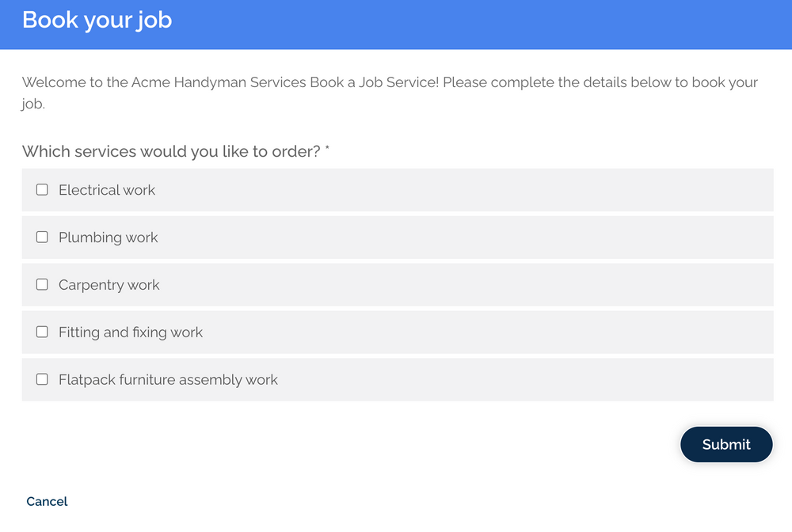
Task: Enable the Plumbing work checkbox
Action: click(42, 237)
